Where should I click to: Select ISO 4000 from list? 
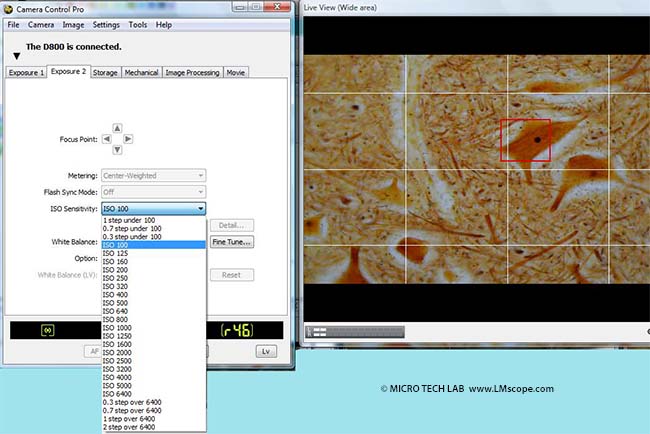(x=154, y=378)
